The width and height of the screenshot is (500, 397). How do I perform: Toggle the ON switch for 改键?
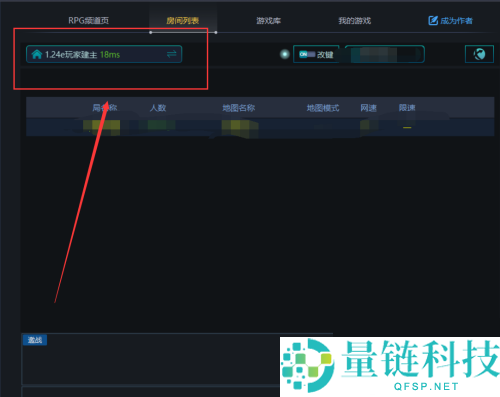tap(307, 54)
